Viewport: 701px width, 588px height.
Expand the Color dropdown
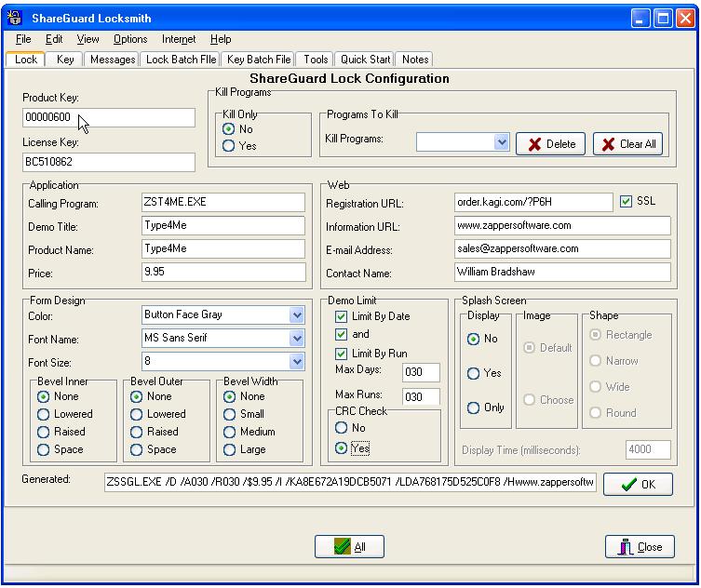tap(297, 315)
